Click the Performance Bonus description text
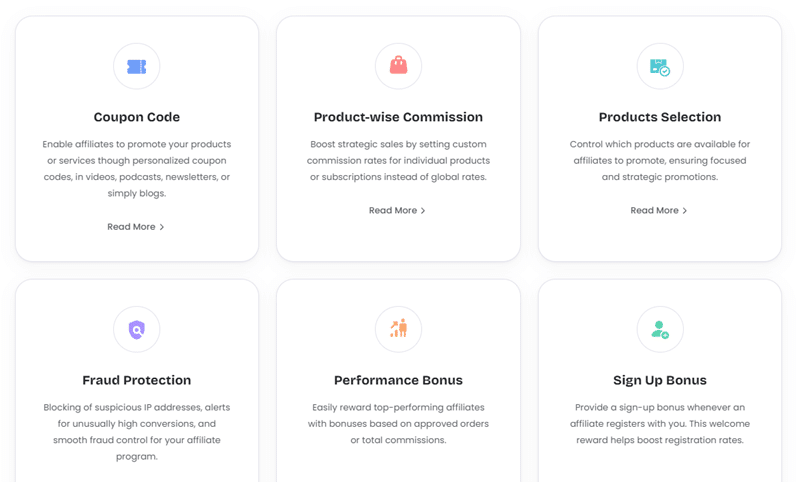The height and width of the screenshot is (482, 797). click(x=398, y=424)
